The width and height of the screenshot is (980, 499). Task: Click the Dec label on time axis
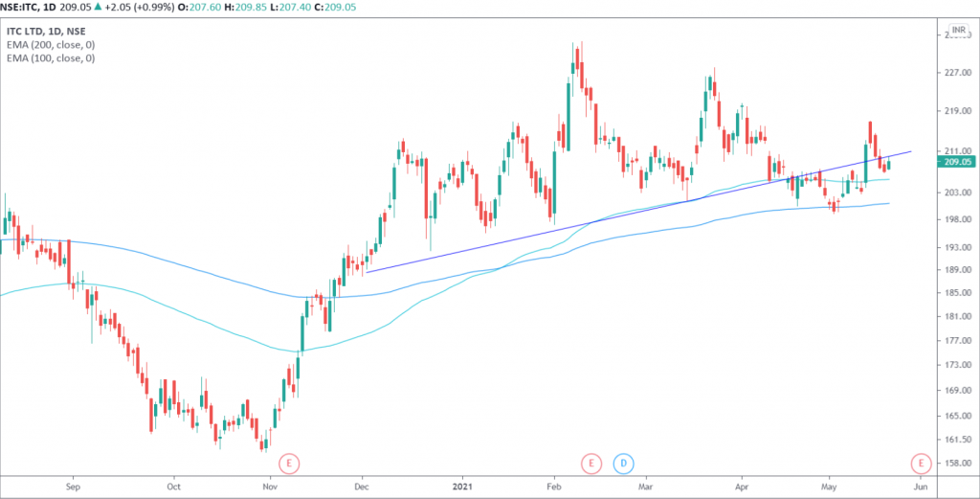tap(364, 487)
